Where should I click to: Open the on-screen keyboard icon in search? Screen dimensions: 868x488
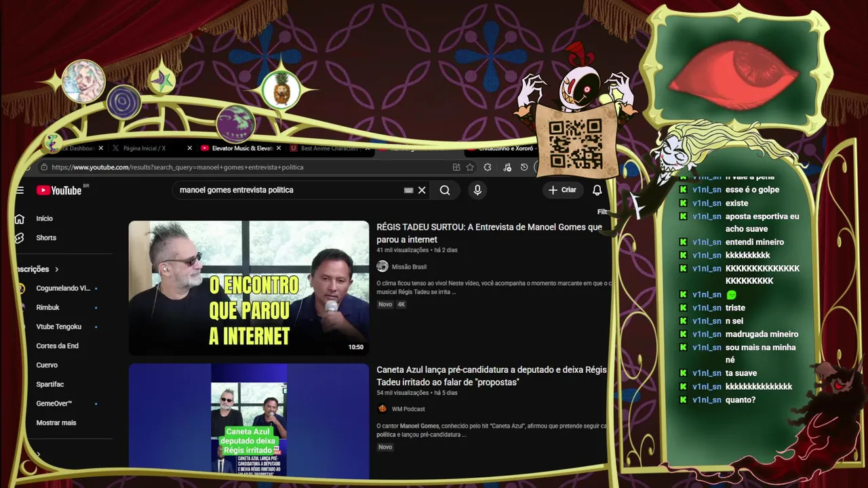click(408, 190)
